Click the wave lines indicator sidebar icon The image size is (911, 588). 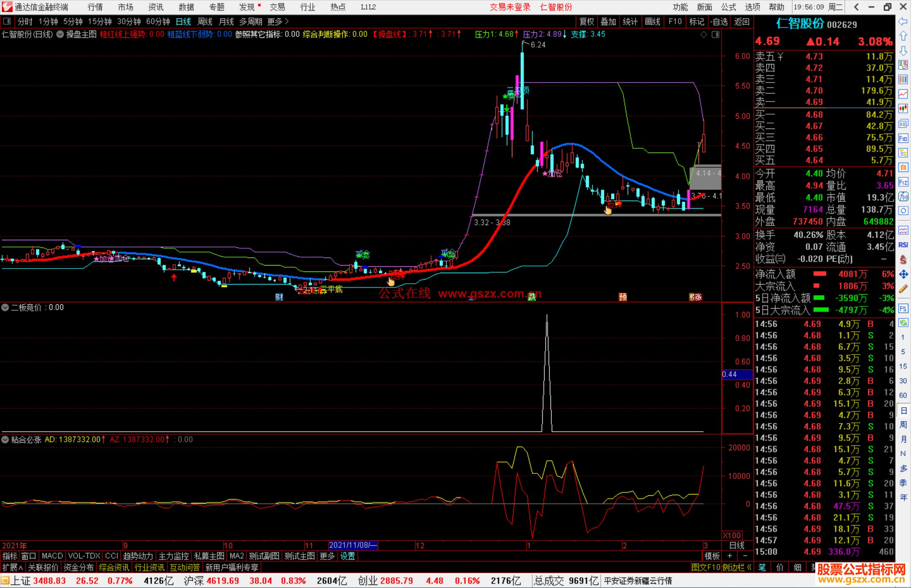903,230
